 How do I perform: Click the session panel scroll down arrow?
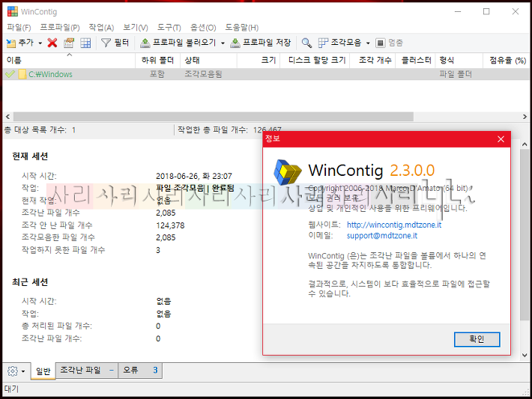pos(525,355)
